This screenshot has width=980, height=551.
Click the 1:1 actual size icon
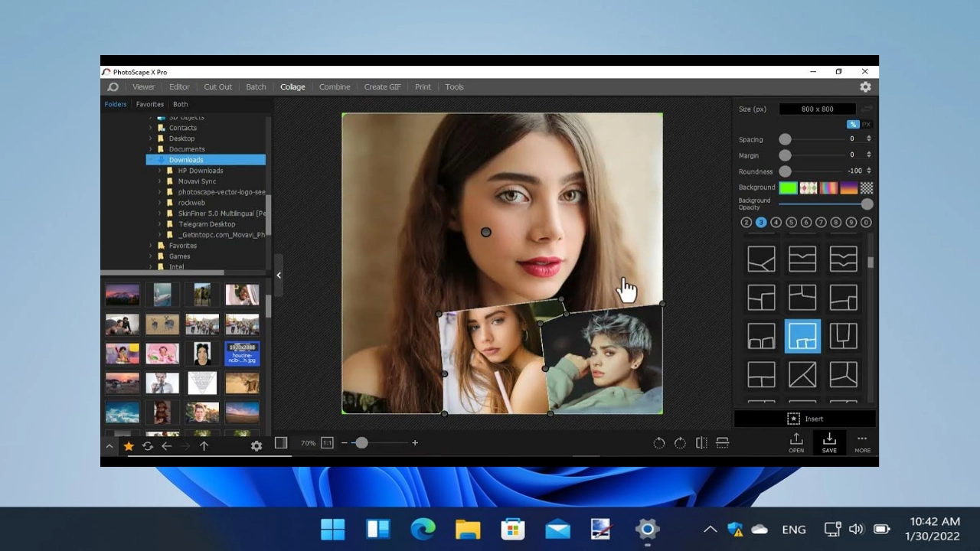[x=327, y=443]
